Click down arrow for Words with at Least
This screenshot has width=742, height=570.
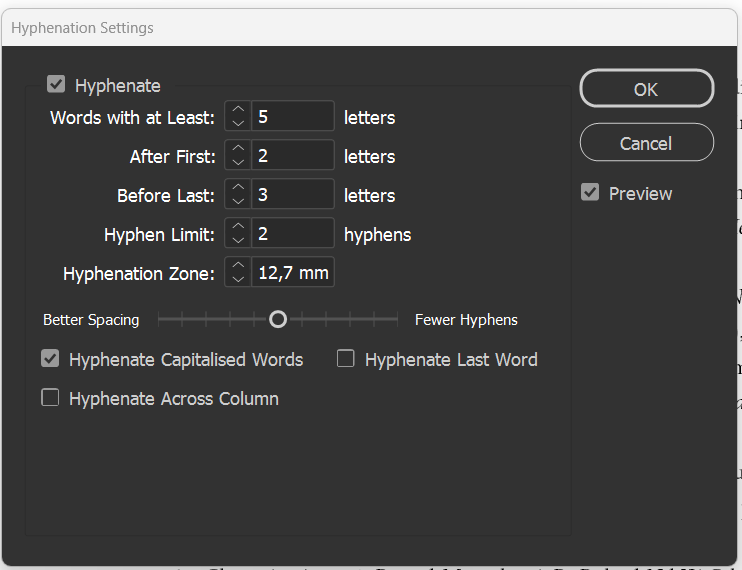(238, 124)
